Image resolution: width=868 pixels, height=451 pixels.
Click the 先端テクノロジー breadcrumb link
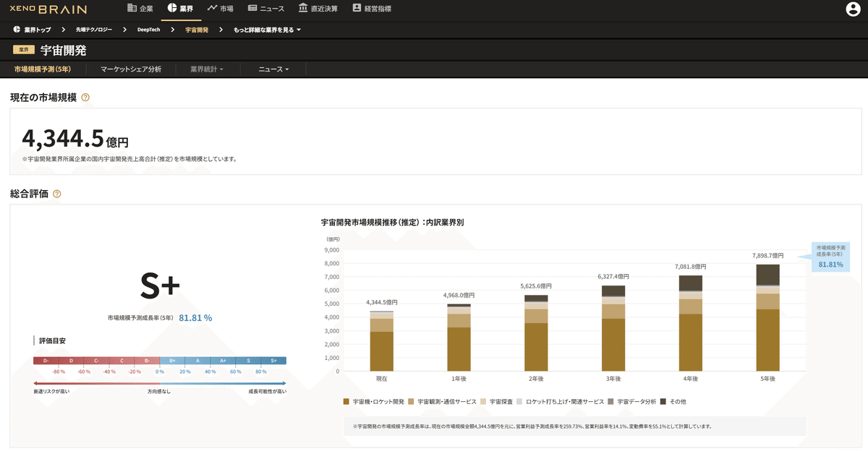94,30
